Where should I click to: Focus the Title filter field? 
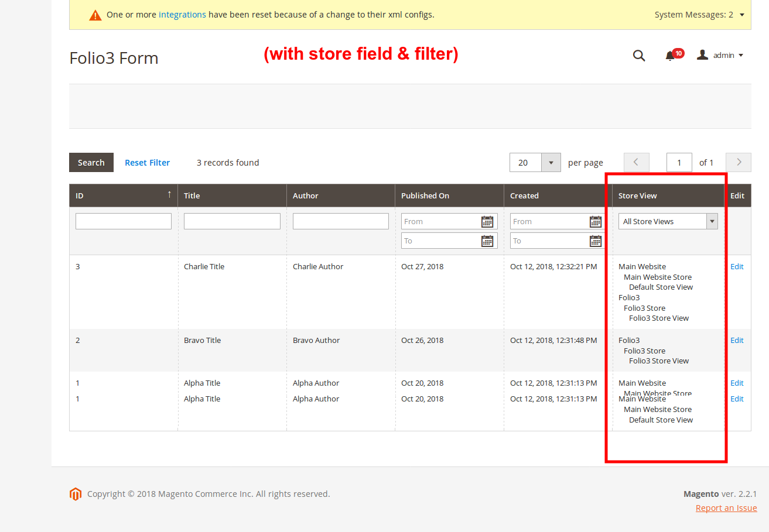(232, 221)
